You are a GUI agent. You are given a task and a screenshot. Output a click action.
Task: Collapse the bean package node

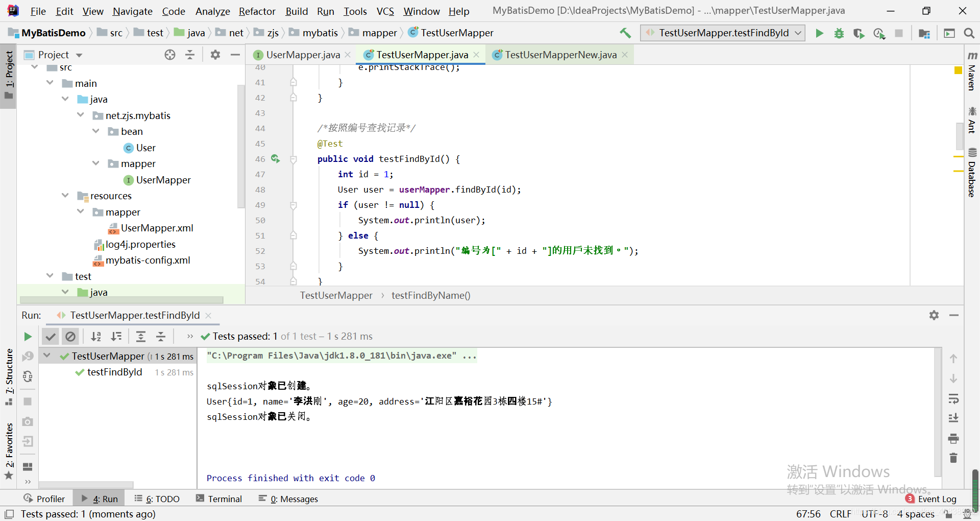click(96, 131)
